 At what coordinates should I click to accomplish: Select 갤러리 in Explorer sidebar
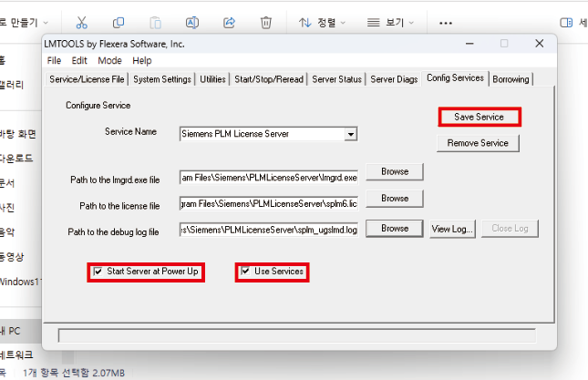tap(12, 85)
